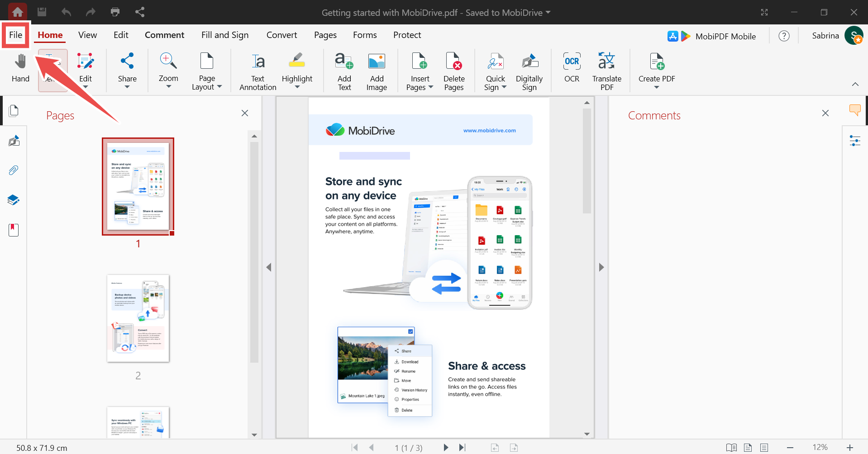The height and width of the screenshot is (454, 868).
Task: Open the Forms tab
Action: coord(365,35)
